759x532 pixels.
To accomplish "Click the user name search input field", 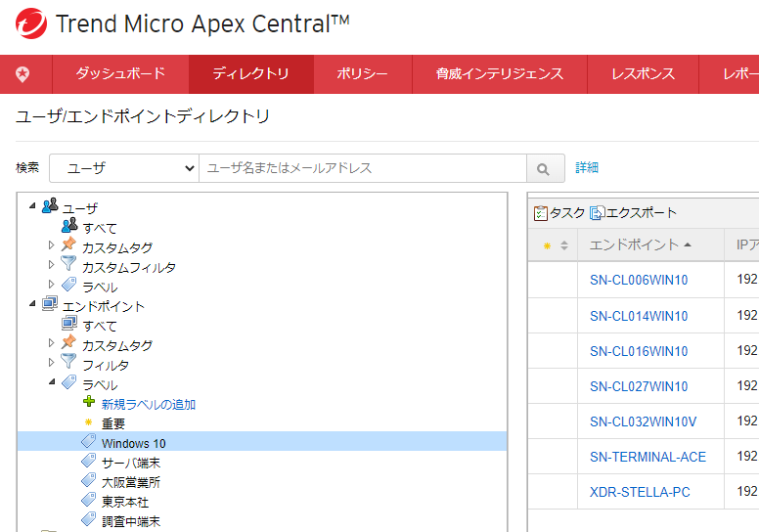I will point(362,168).
